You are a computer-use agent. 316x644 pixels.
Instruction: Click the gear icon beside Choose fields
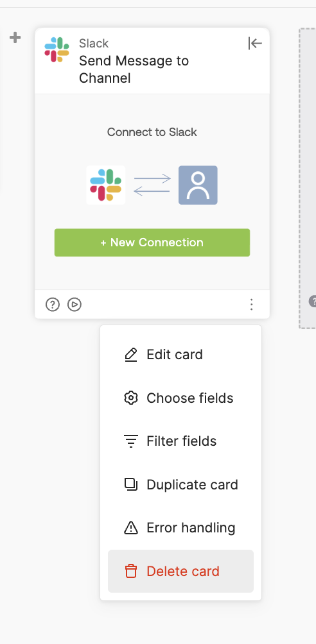pyautogui.click(x=131, y=398)
